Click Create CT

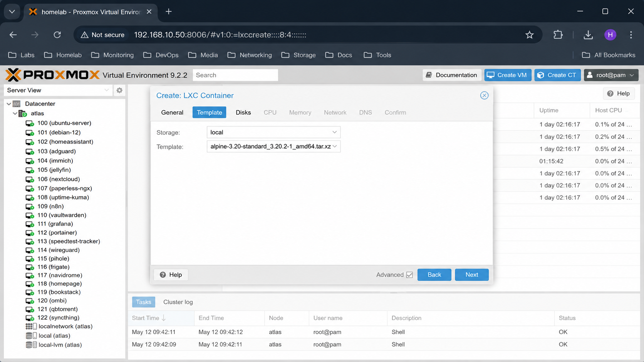pyautogui.click(x=557, y=75)
